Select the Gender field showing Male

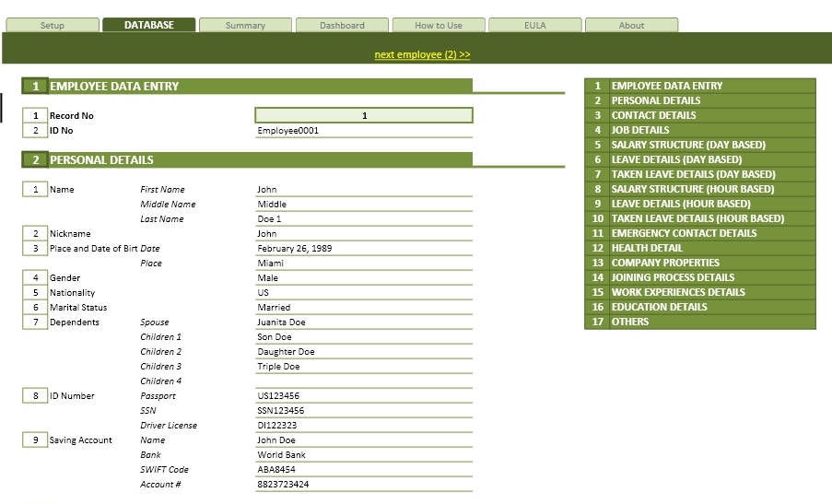coord(364,278)
